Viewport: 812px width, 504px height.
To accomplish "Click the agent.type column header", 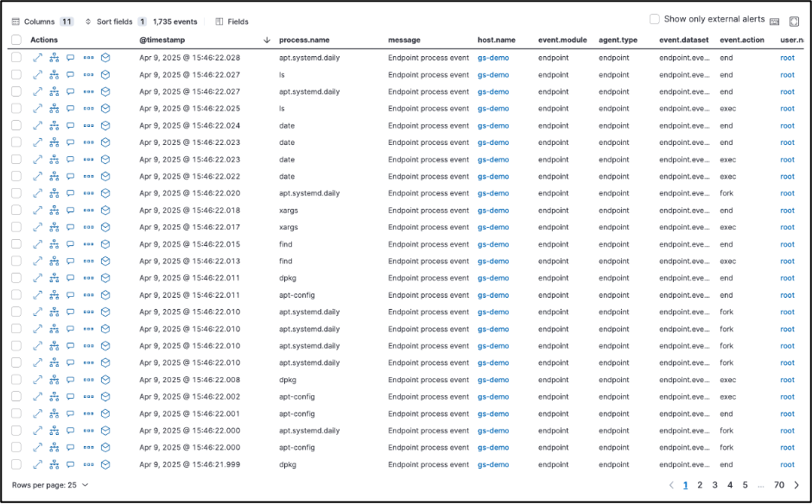I will click(x=618, y=40).
